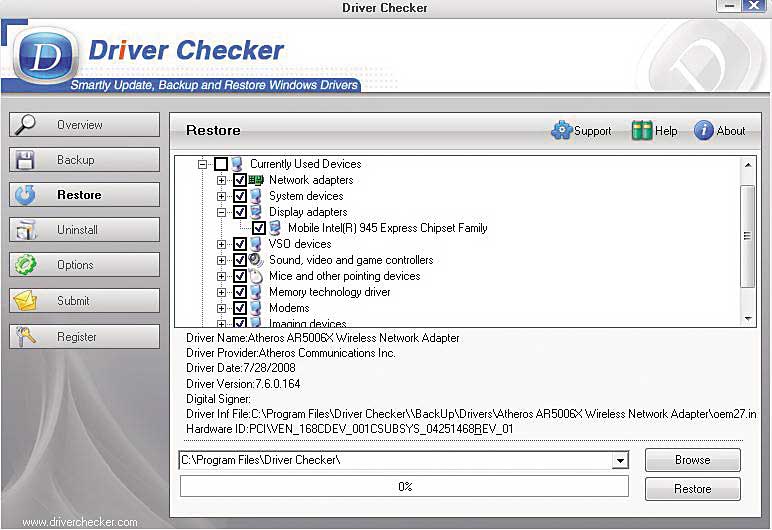Click the System devices icon
This screenshot has height=530, width=772.
256,196
